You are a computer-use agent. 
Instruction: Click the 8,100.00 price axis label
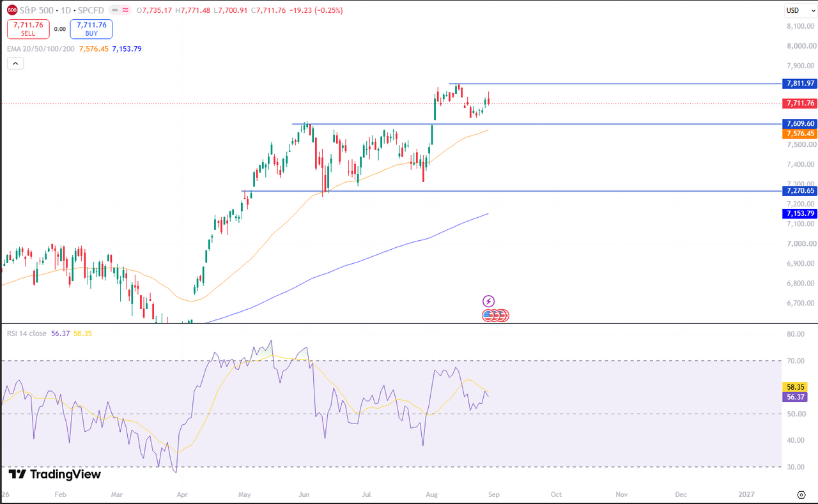tap(801, 26)
